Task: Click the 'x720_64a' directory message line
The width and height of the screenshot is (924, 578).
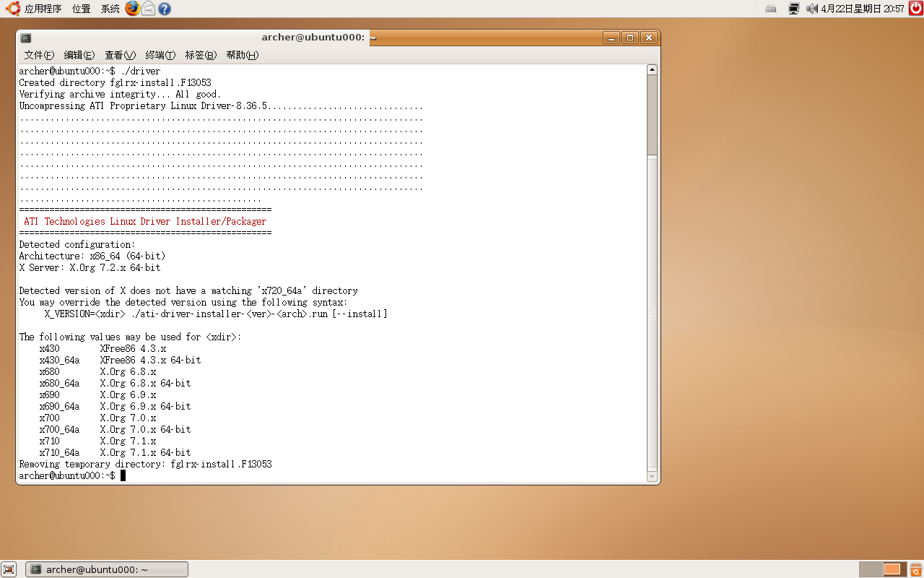Action: (x=188, y=290)
